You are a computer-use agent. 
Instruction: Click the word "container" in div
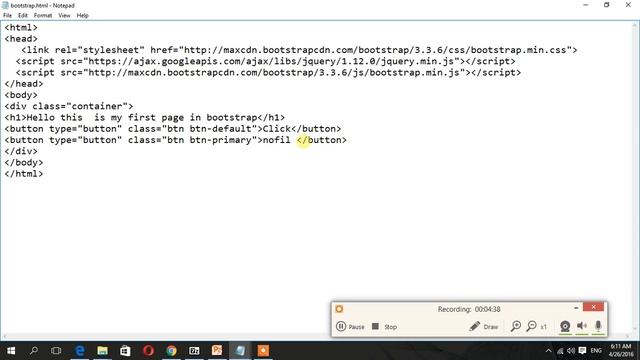coord(96,106)
